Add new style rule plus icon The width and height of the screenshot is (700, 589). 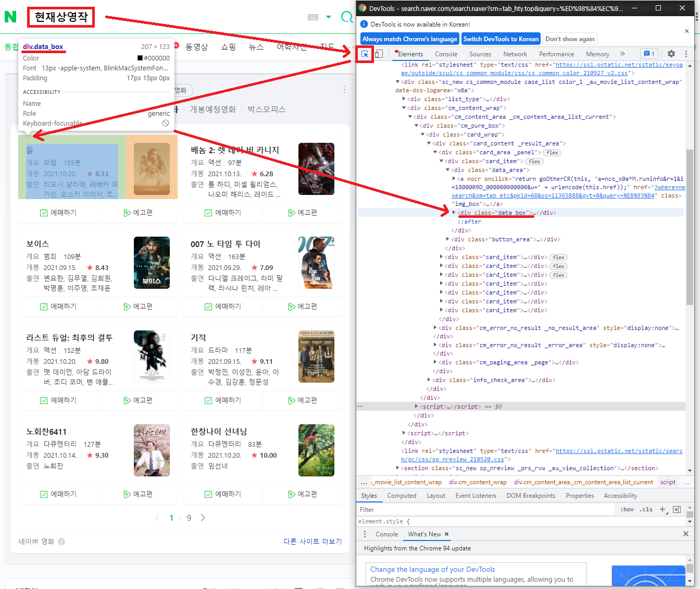click(662, 509)
